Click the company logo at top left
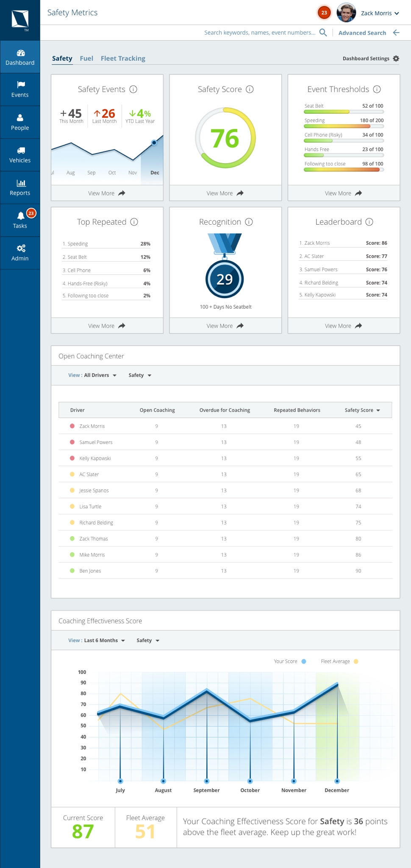411x868 pixels. click(20, 20)
